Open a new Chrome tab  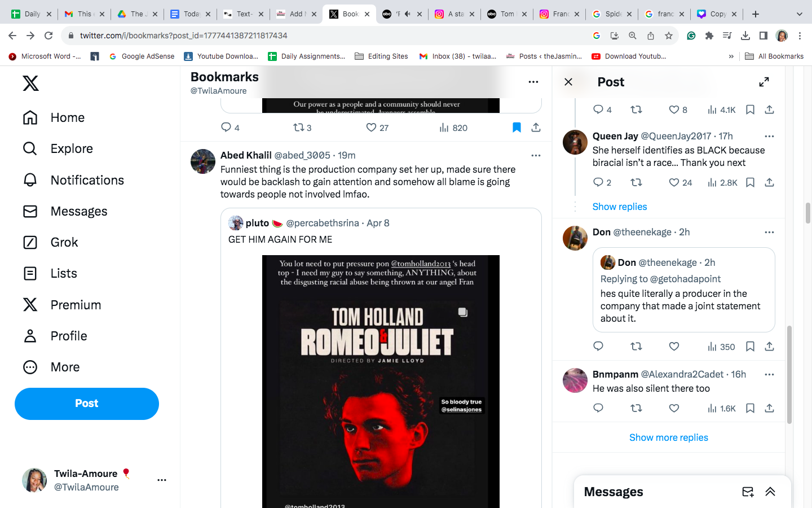pyautogui.click(x=756, y=14)
